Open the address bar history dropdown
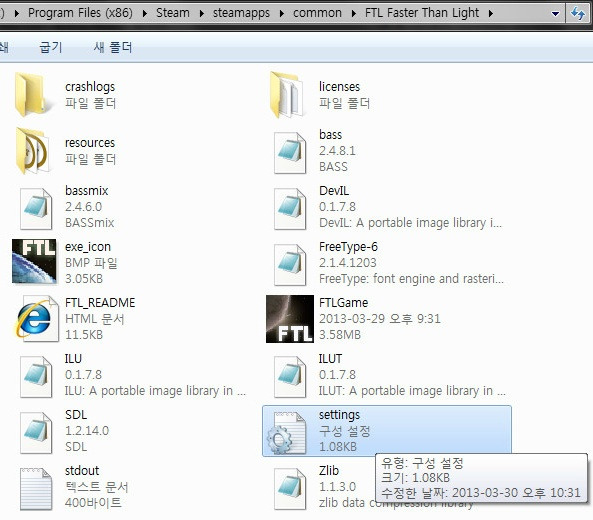Viewport: 593px width, 520px height. coord(555,14)
